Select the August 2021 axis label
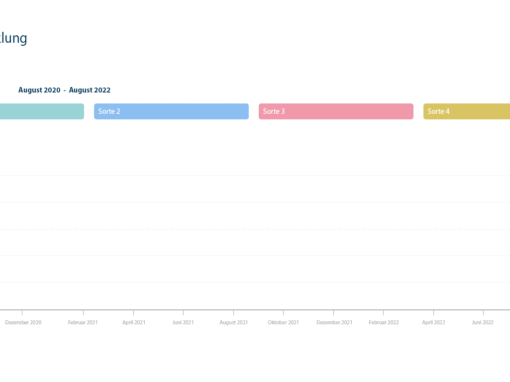Screen dimensions: 510x382 [234, 322]
